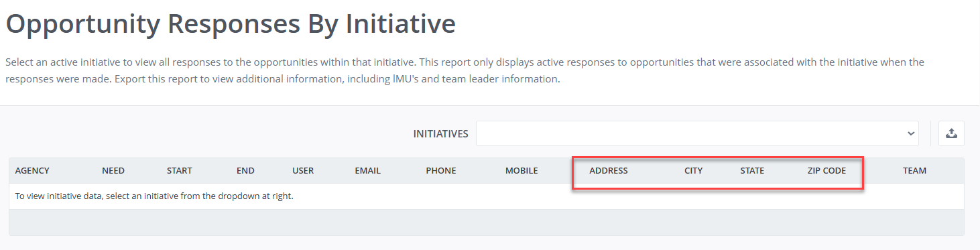Image resolution: width=980 pixels, height=250 pixels.
Task: Choose the PHONE column header
Action: point(441,170)
